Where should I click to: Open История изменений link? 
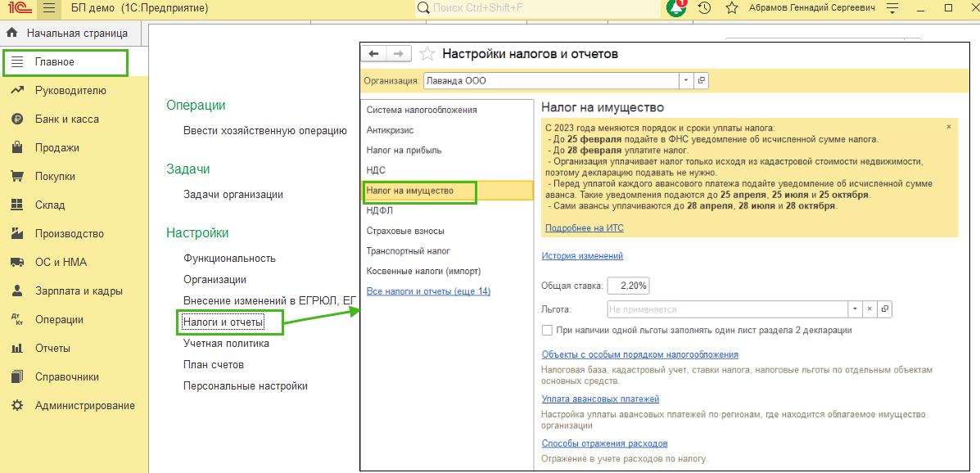click(582, 255)
